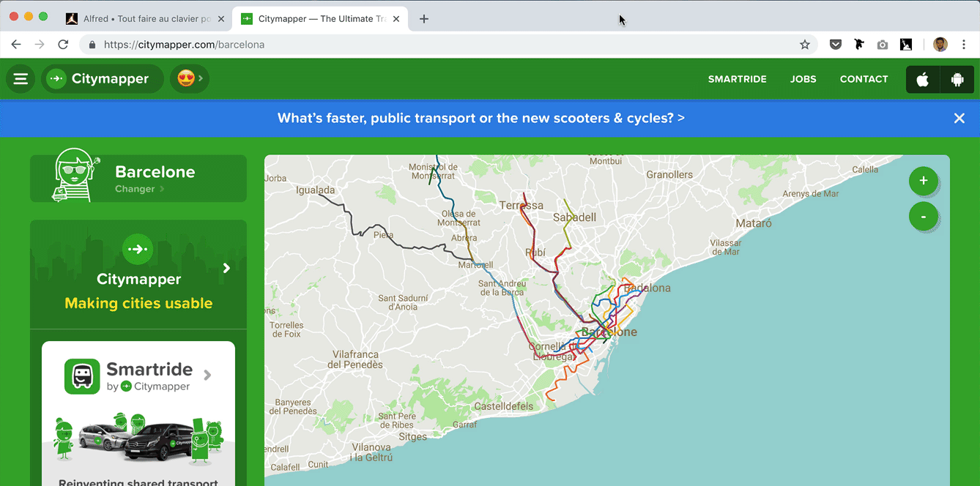Click the heart-eyes emoji button
This screenshot has height=486, width=980.
[189, 79]
